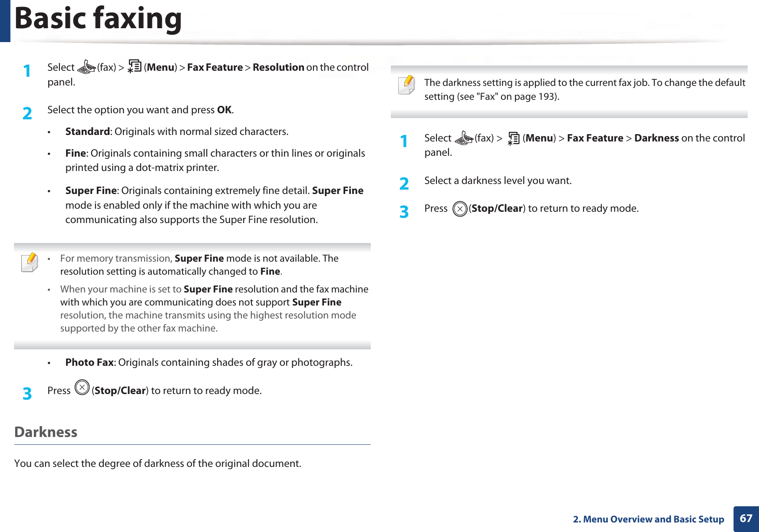Click page number 67 in the footer
This screenshot has width=759, height=532.
click(746, 519)
